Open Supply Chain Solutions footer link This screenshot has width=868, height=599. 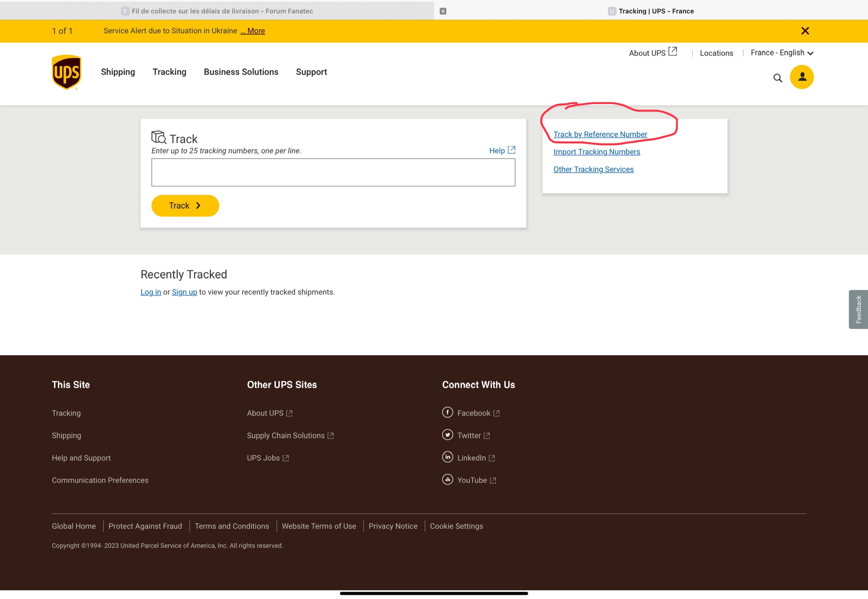286,435
